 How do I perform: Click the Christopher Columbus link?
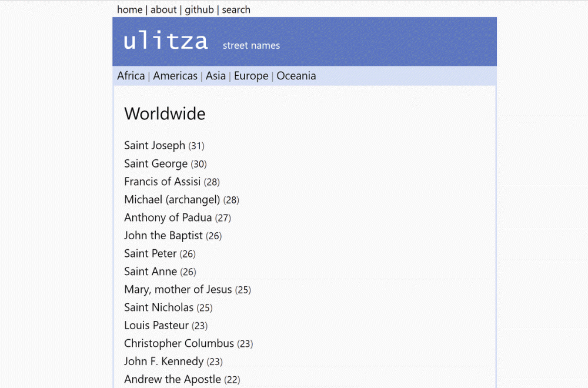[x=179, y=343]
